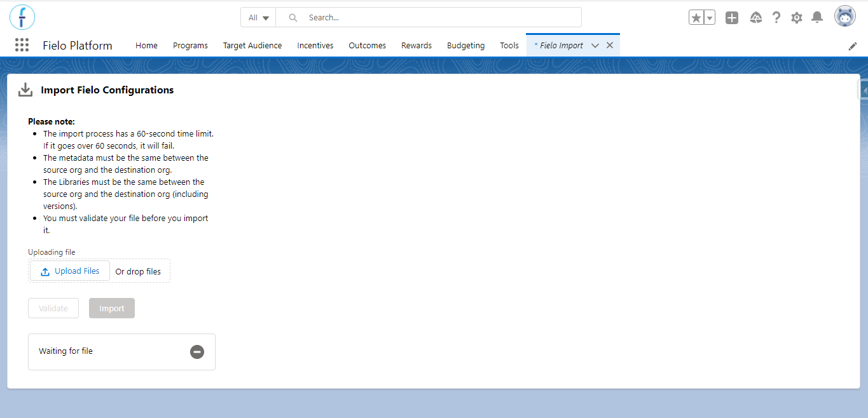The image size is (868, 418).
Task: Open the Notifications bell
Action: [818, 18]
